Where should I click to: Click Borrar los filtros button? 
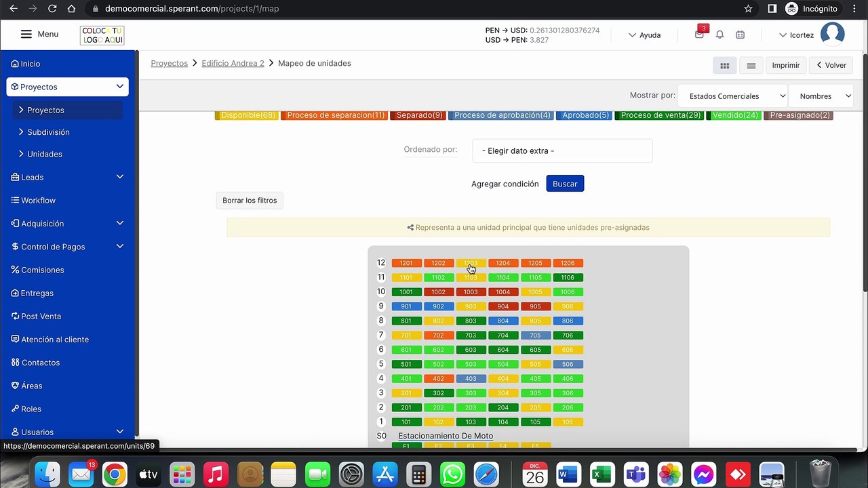click(x=250, y=201)
